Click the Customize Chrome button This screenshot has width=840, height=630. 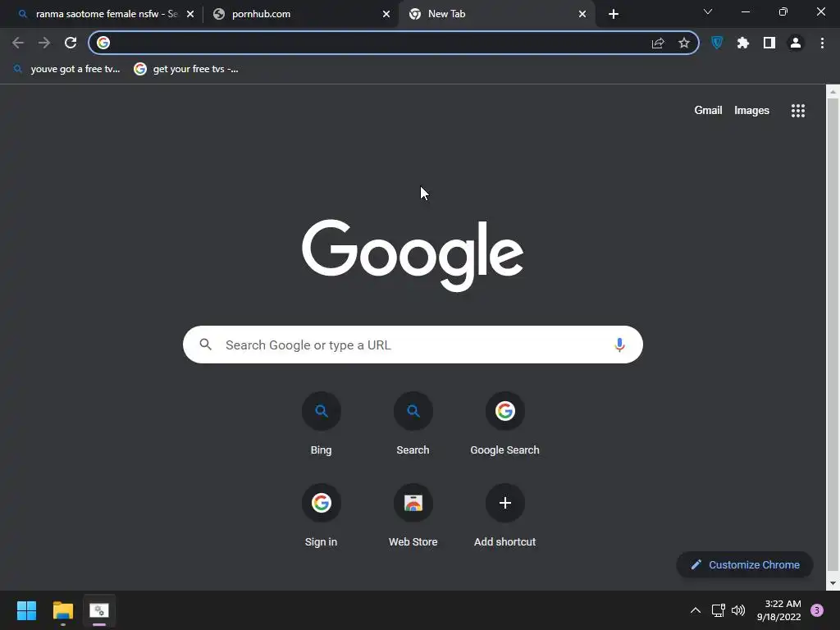coord(745,564)
